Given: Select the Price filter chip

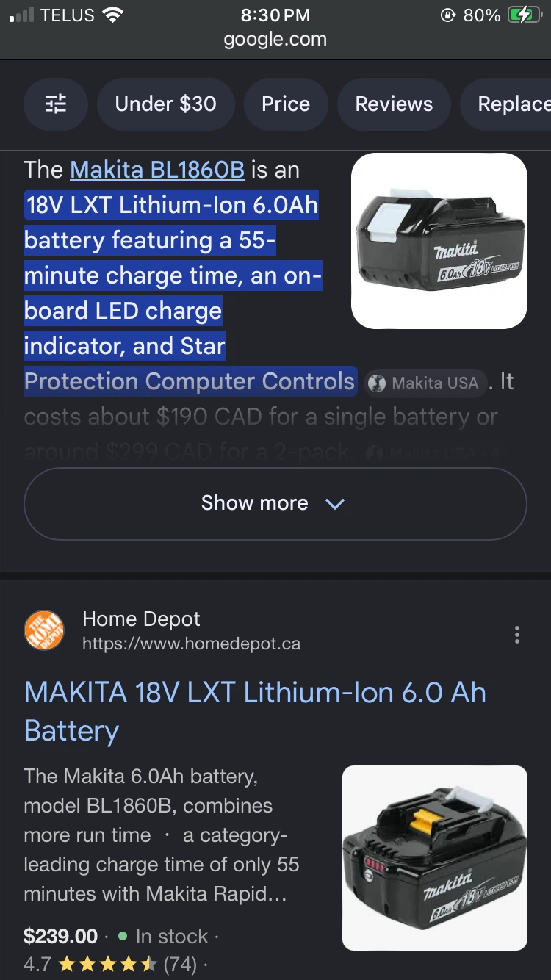Looking at the screenshot, I should (x=286, y=104).
